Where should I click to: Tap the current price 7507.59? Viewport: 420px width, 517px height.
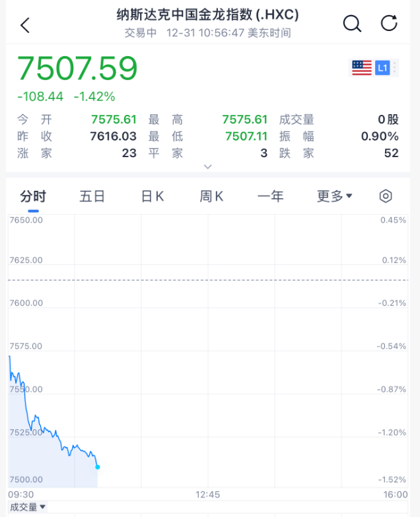(x=77, y=69)
